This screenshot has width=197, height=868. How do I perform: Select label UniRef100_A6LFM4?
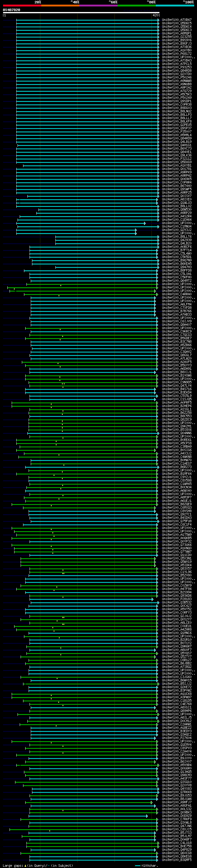[177, 304]
